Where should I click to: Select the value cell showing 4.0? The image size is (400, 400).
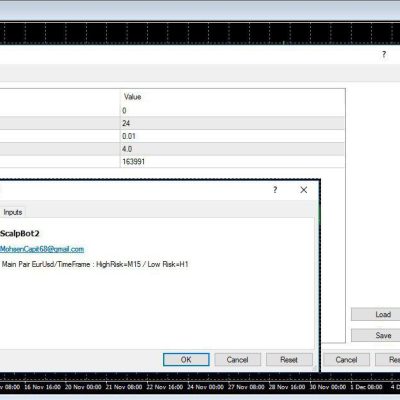pyautogui.click(x=232, y=149)
